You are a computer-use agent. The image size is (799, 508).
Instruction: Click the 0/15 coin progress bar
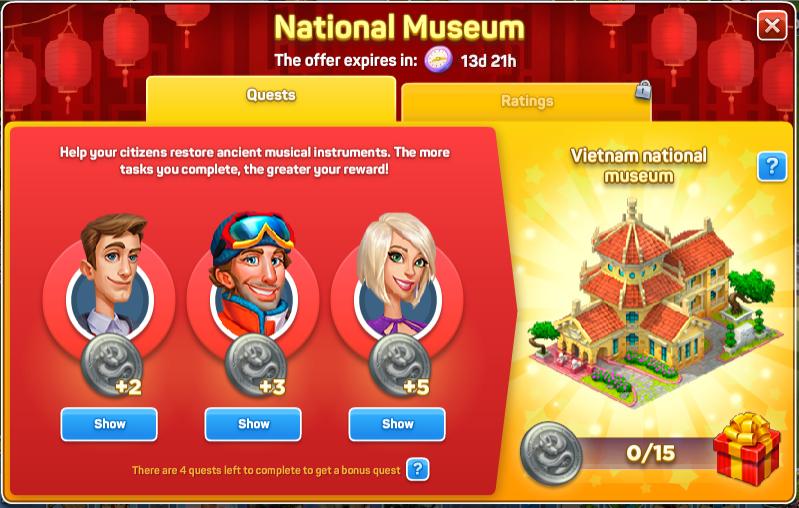[x=650, y=453]
